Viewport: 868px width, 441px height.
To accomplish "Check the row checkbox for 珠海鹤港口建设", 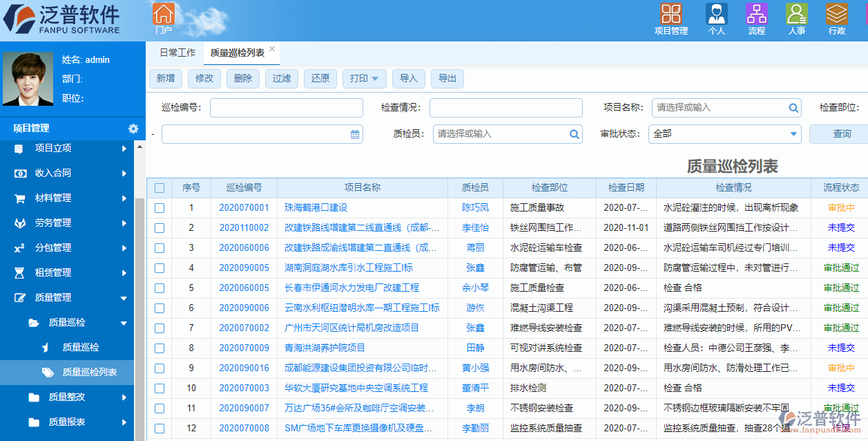I will point(159,208).
